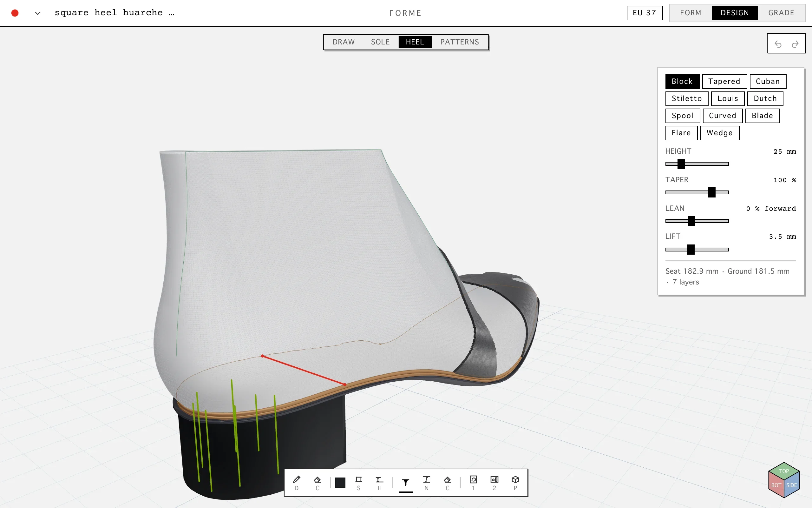Select the Louis heel type
Image resolution: width=812 pixels, height=508 pixels.
(727, 98)
